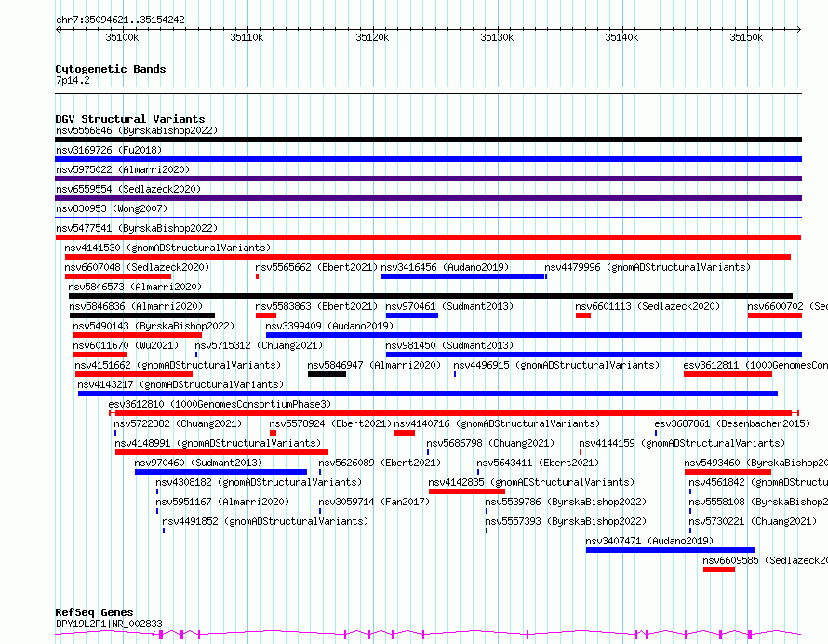
Task: Open the esv3612810 1000GenomesConsortiumPhase3 label
Action: (220, 404)
